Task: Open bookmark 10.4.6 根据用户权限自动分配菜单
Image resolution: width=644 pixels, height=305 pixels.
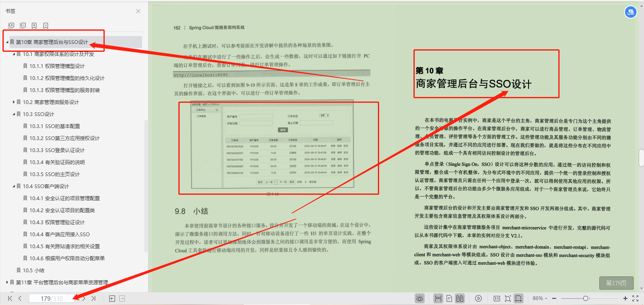Action: (x=67, y=258)
